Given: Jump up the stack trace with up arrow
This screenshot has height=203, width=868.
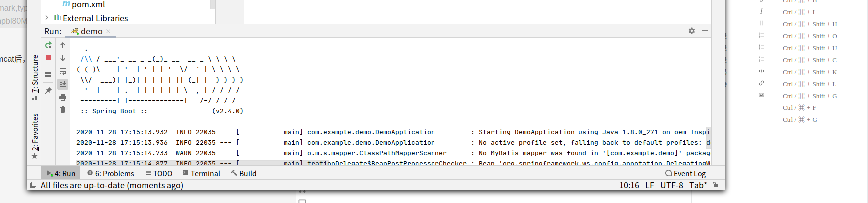Looking at the screenshot, I should (x=63, y=45).
